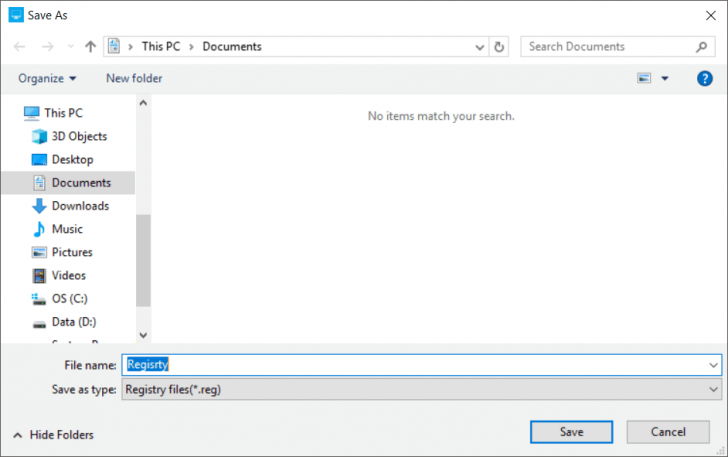
Task: Click the Forward navigation arrow
Action: (x=48, y=46)
